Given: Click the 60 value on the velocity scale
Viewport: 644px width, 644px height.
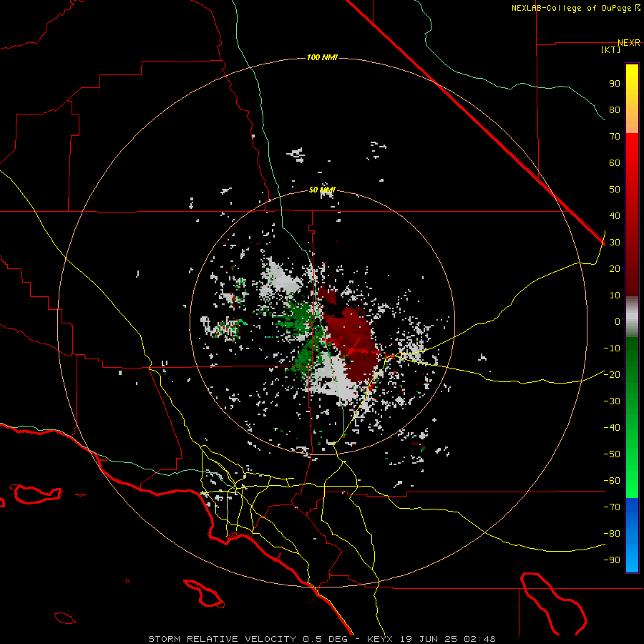Looking at the screenshot, I should (615, 162).
